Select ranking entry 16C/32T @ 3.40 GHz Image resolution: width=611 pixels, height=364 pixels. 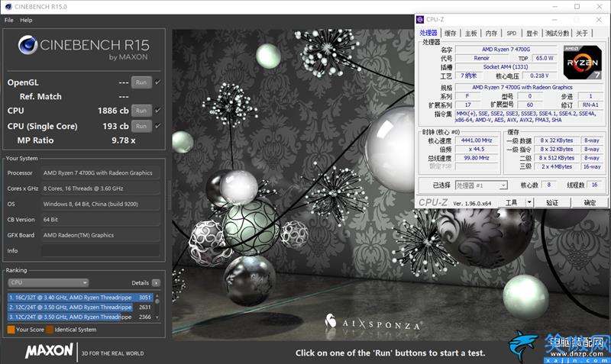[x=80, y=298]
